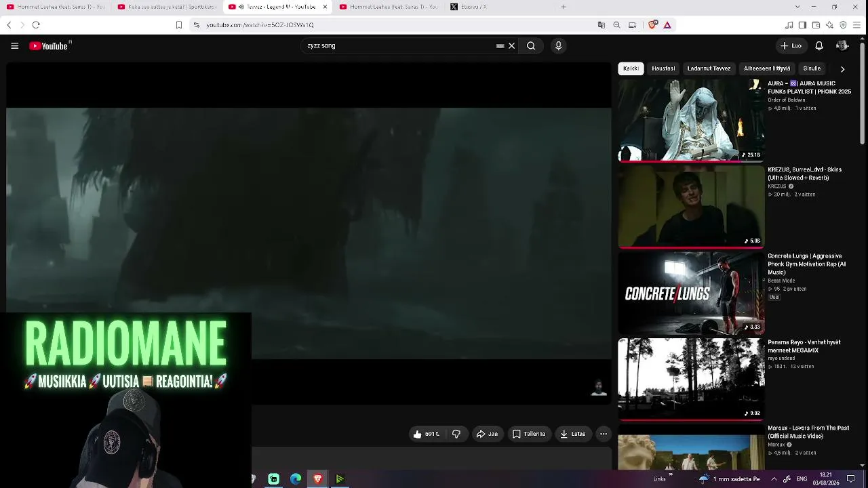Share the video using Jaa
This screenshot has width=868, height=488.
pyautogui.click(x=487, y=434)
